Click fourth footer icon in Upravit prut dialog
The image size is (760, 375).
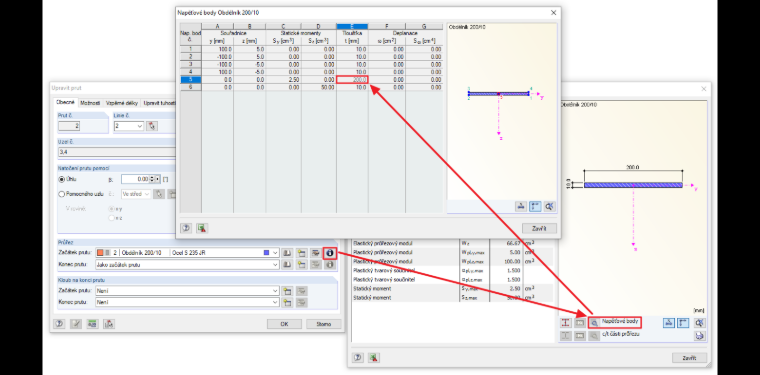point(109,324)
